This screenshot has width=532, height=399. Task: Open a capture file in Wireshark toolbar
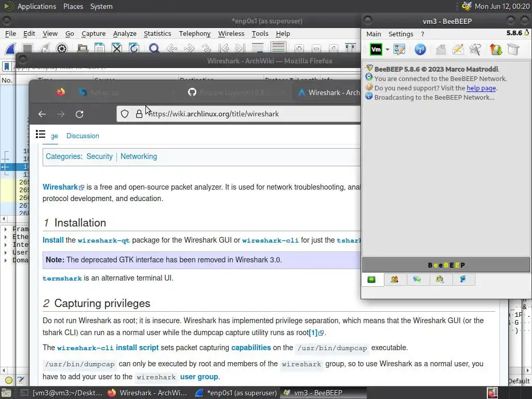click(83, 48)
